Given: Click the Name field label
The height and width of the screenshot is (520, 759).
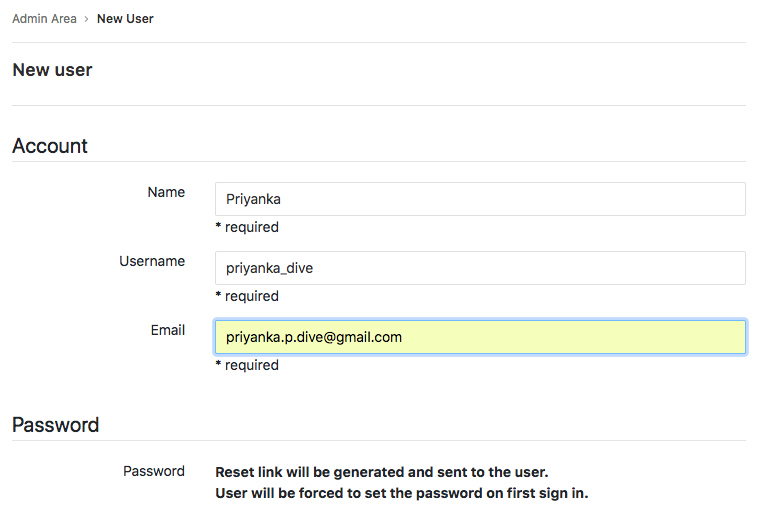Looking at the screenshot, I should 166,192.
